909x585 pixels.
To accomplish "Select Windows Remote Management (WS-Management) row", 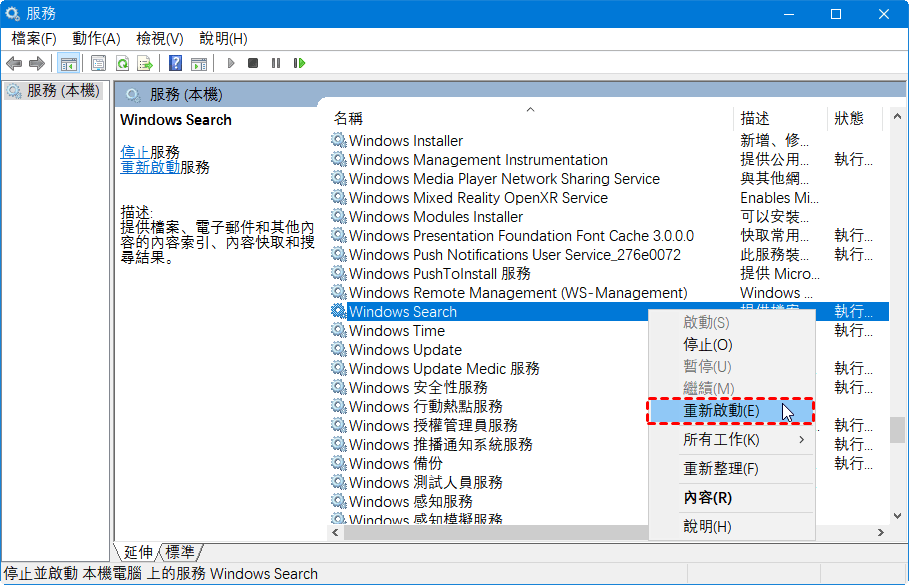I will coord(518,293).
